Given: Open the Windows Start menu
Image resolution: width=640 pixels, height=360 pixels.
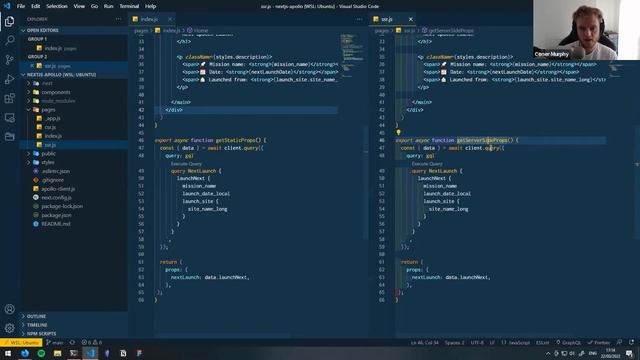Looking at the screenshot, I should (8, 353).
